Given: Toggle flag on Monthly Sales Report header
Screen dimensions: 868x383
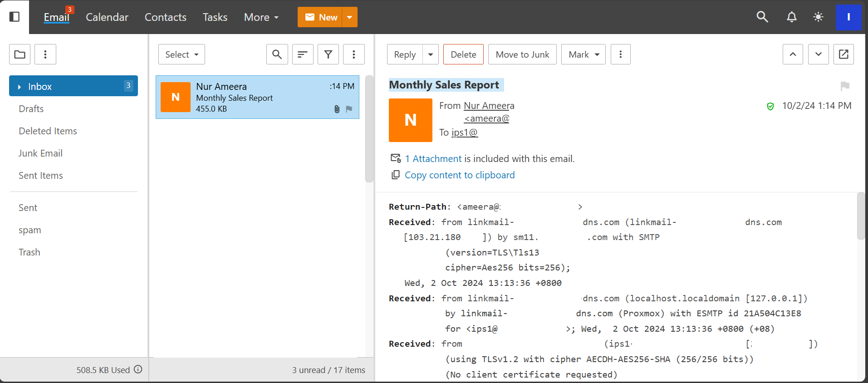Looking at the screenshot, I should [x=845, y=86].
